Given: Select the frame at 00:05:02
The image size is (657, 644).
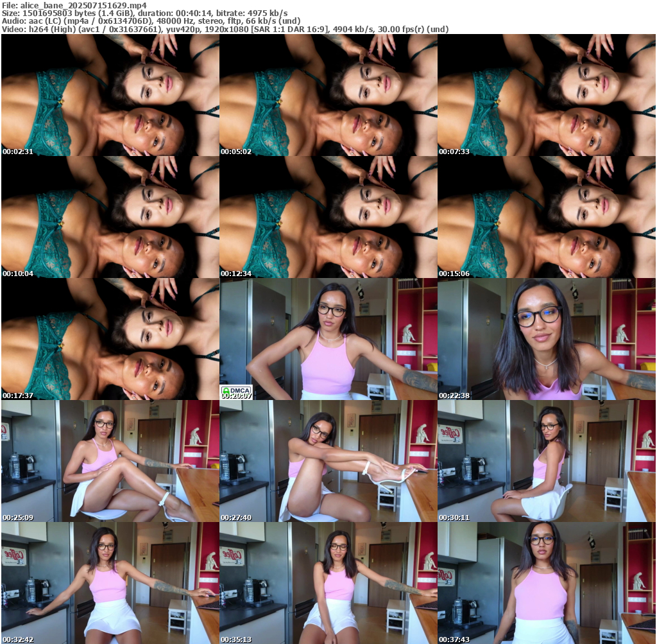Looking at the screenshot, I should (328, 95).
